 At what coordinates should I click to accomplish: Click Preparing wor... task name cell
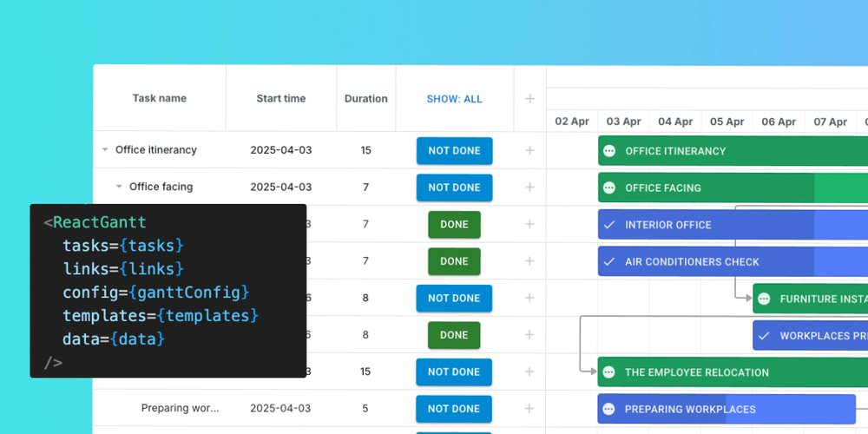[180, 408]
